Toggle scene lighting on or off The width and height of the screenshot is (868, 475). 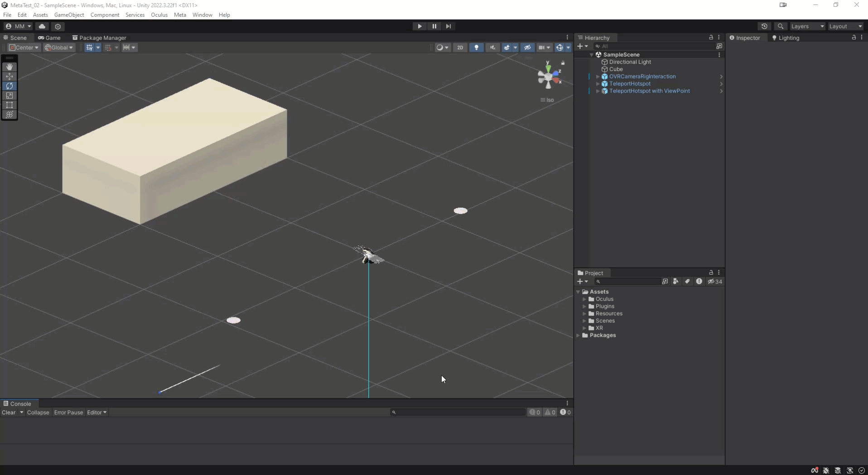click(x=476, y=48)
